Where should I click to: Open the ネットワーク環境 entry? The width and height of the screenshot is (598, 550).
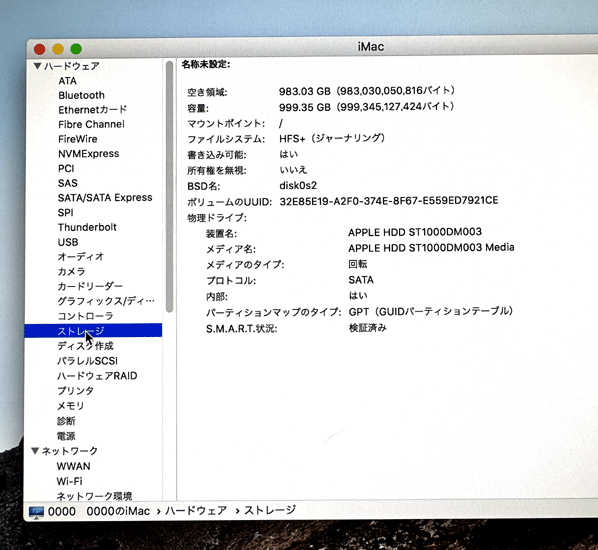pos(94,496)
